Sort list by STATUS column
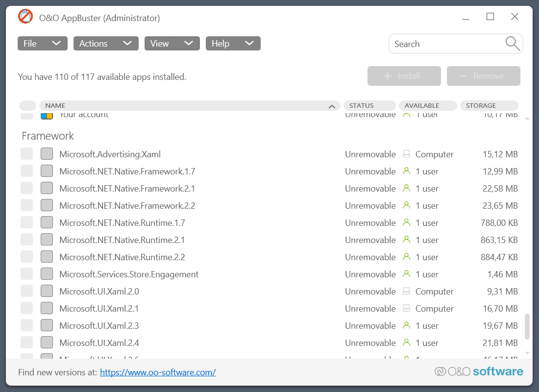This screenshot has height=392, width=539. (369, 105)
